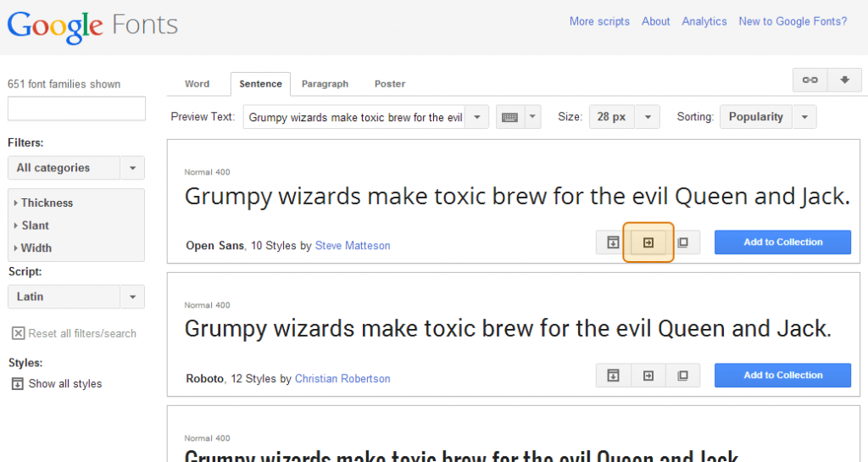Image resolution: width=868 pixels, height=462 pixels.
Task: Click the Google Fonts logo
Action: point(92,26)
